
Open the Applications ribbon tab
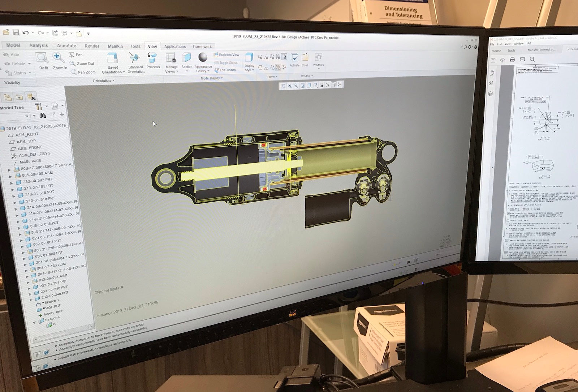[x=175, y=47]
